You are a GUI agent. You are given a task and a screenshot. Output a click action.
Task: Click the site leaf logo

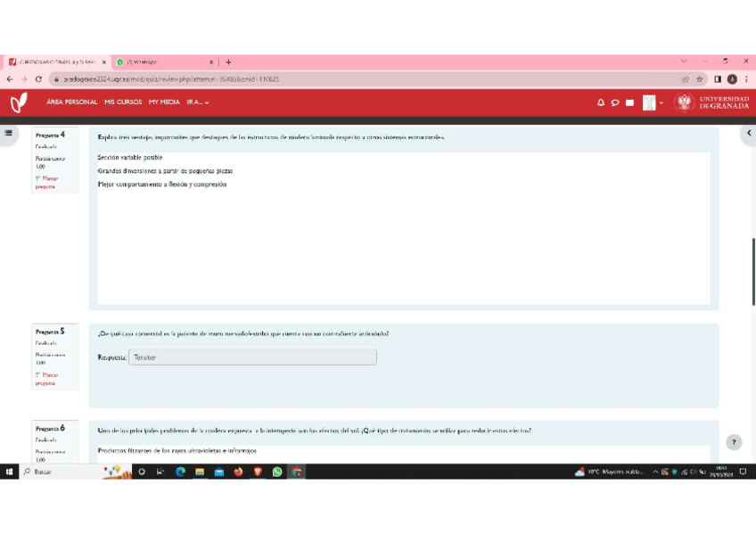click(x=19, y=103)
